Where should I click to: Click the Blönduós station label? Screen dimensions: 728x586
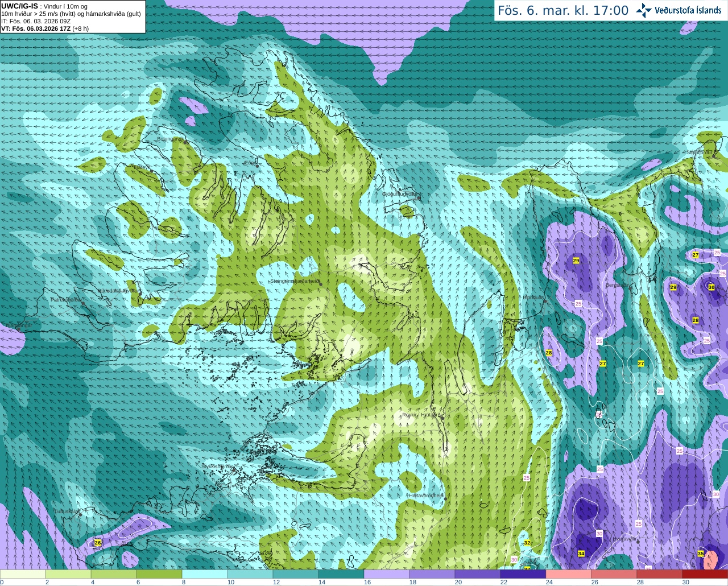pyautogui.click(x=533, y=298)
